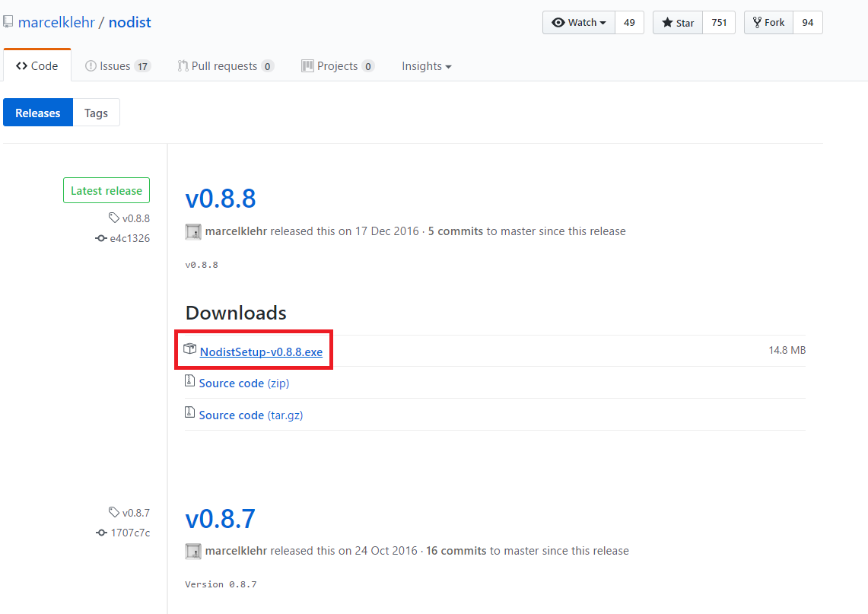Click the package icon before NodistSetup-v0.8.8.exe
The height and width of the screenshot is (614, 868).
189,348
